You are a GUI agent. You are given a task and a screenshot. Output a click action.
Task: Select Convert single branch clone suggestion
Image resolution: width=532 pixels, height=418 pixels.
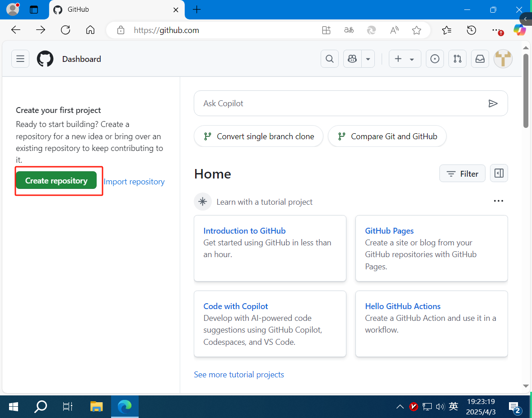[258, 136]
